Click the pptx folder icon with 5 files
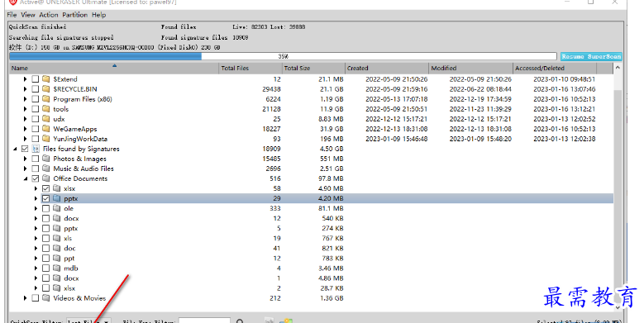The width and height of the screenshot is (644, 323). 57,228
